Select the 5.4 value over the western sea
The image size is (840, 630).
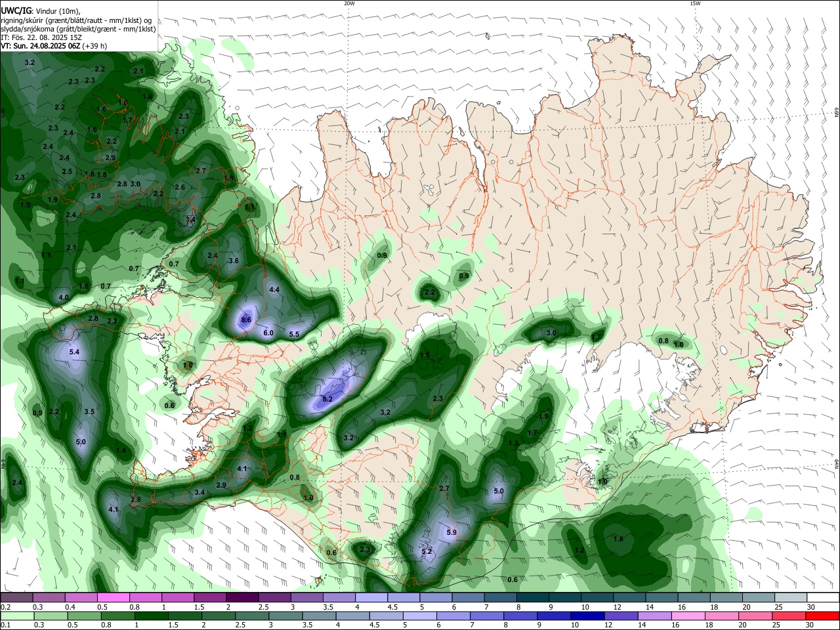tap(74, 352)
